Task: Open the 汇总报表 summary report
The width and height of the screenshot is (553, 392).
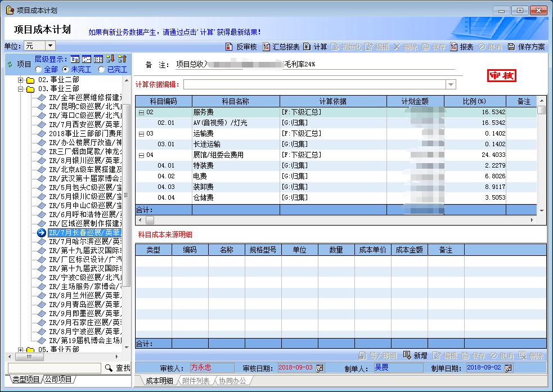Action: [281, 47]
